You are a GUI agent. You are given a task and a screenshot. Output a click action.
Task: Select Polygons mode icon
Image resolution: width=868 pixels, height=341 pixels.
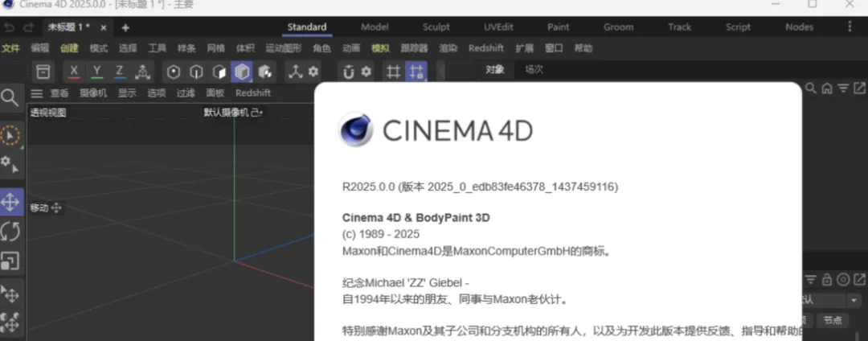click(x=219, y=72)
